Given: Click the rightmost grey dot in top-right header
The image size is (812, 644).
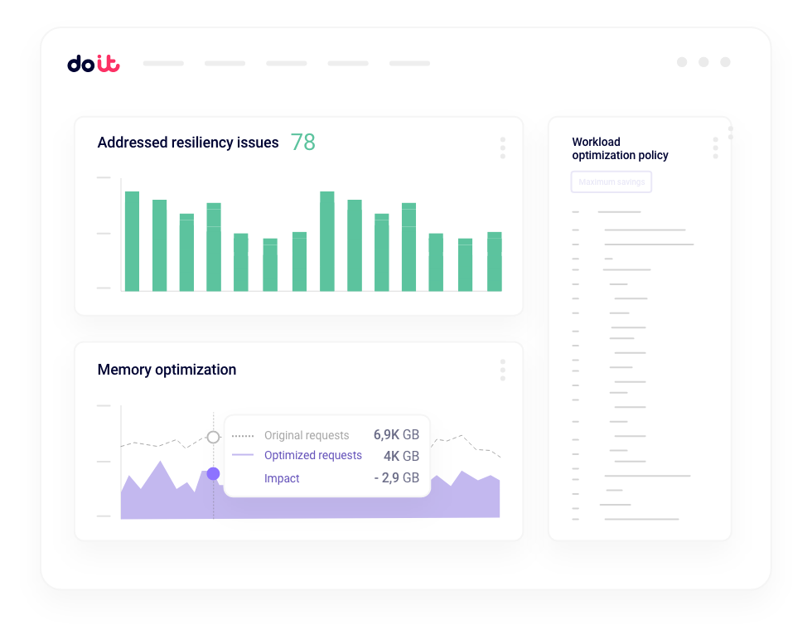Looking at the screenshot, I should click(725, 62).
